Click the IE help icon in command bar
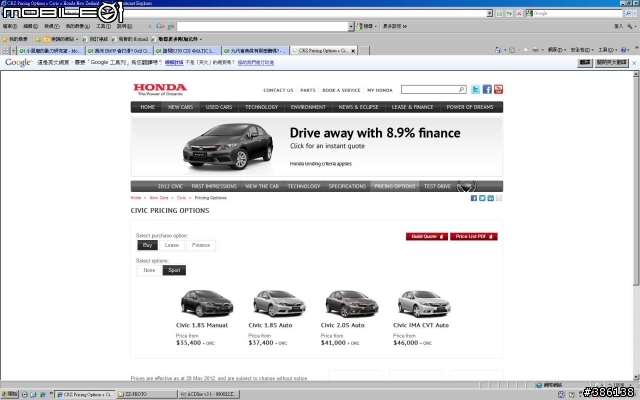 623,50
